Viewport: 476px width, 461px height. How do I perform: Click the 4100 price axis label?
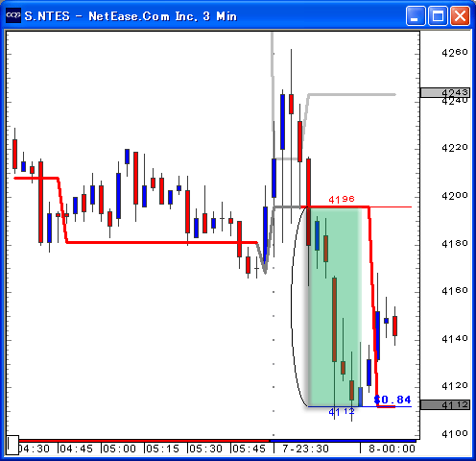coord(455,433)
